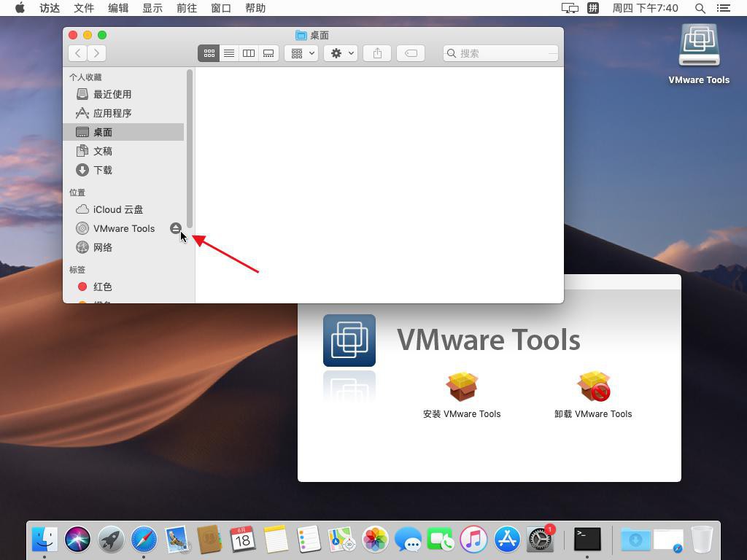The image size is (747, 560).
Task: Open Mail from the Dock
Action: [x=177, y=540]
